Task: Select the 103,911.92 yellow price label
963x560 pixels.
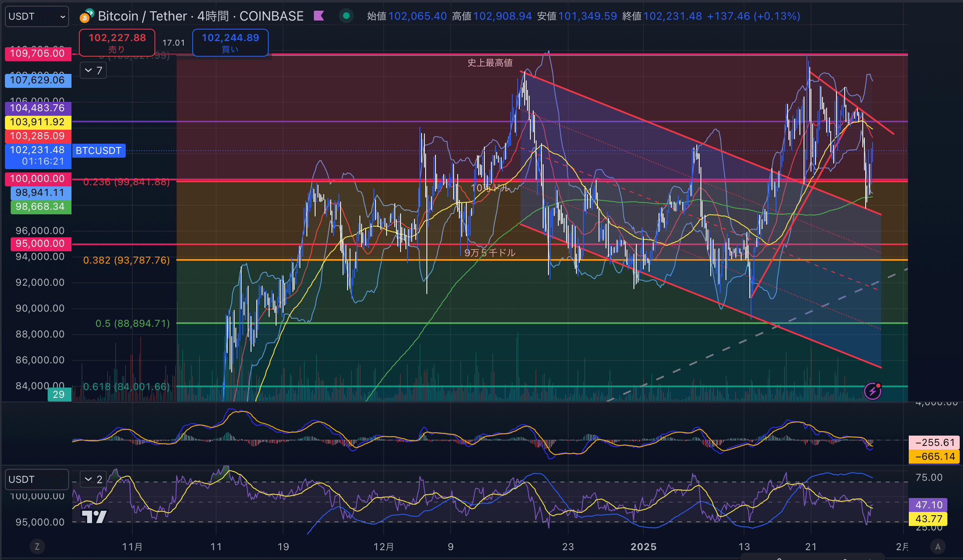Action: [38, 122]
